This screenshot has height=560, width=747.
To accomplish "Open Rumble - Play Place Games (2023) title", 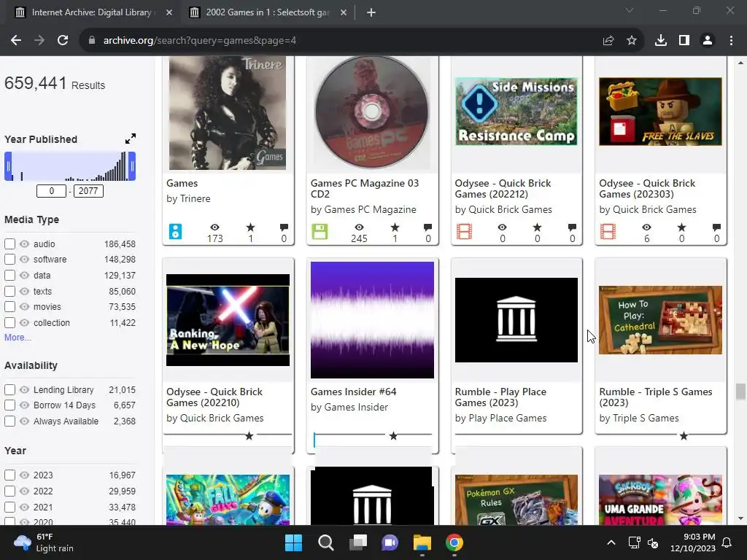I will [x=500, y=397].
